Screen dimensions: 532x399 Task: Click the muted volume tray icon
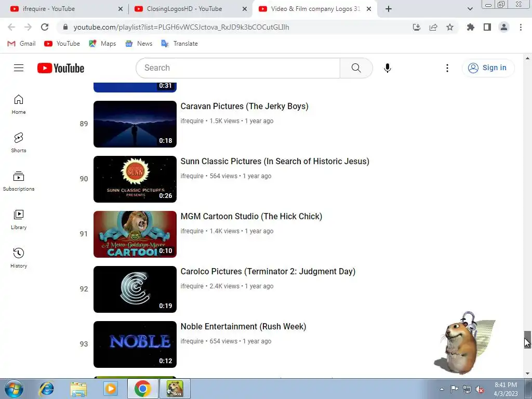tap(480, 389)
